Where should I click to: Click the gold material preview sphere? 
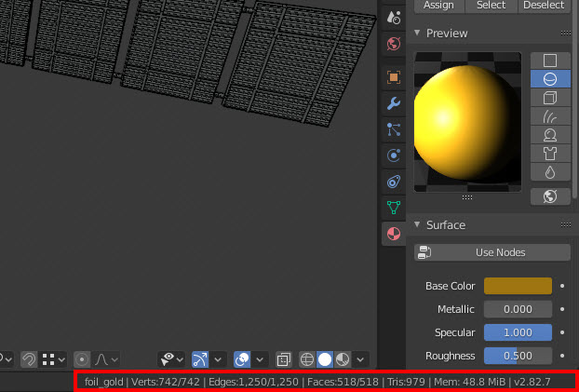pos(465,123)
